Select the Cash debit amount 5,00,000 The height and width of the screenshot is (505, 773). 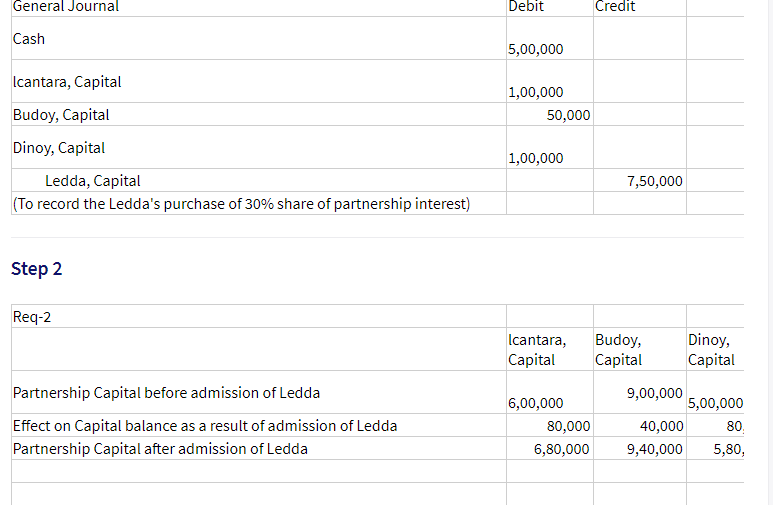(x=536, y=49)
